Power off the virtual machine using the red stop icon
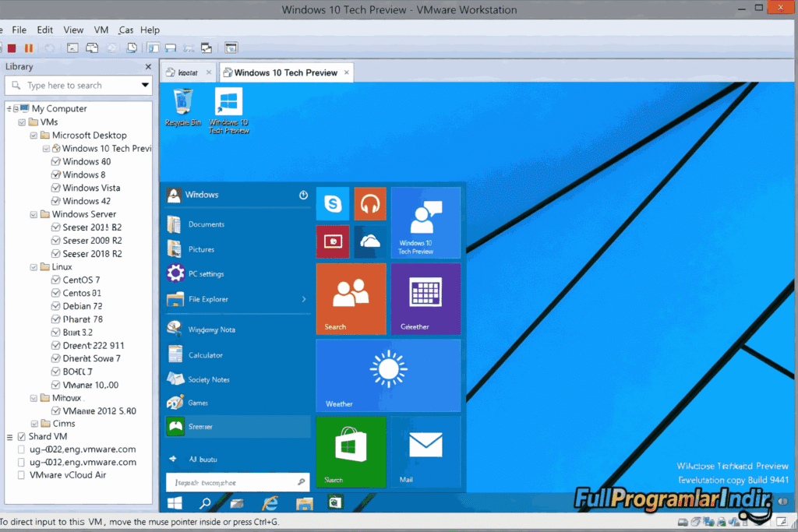Screen dimensions: 798x532 click(x=10, y=48)
